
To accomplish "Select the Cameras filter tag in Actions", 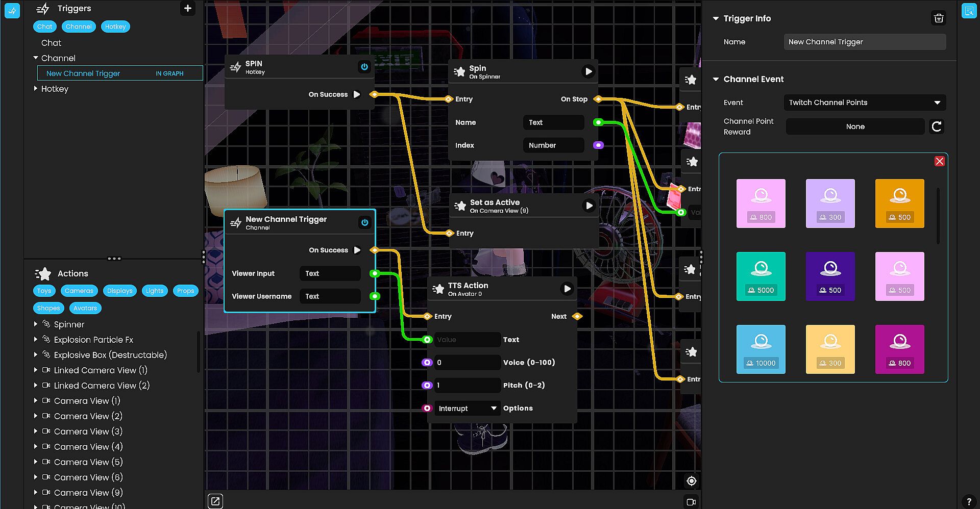I will 79,291.
